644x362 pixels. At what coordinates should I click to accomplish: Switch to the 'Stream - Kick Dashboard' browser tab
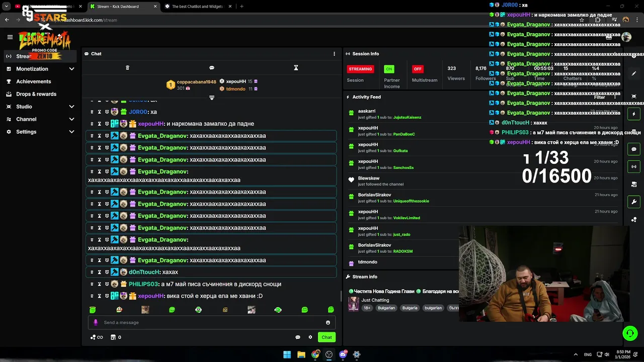pyautogui.click(x=123, y=7)
